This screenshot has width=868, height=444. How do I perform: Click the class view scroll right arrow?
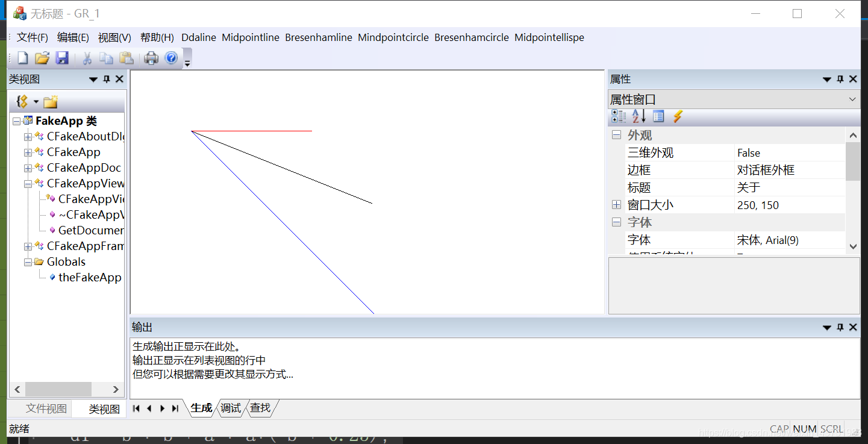(x=116, y=389)
